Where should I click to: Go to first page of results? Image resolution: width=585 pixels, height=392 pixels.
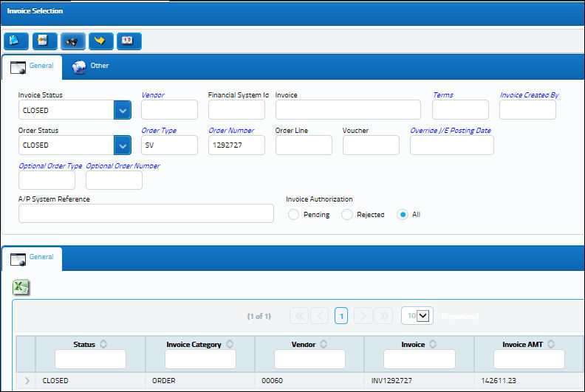[299, 316]
